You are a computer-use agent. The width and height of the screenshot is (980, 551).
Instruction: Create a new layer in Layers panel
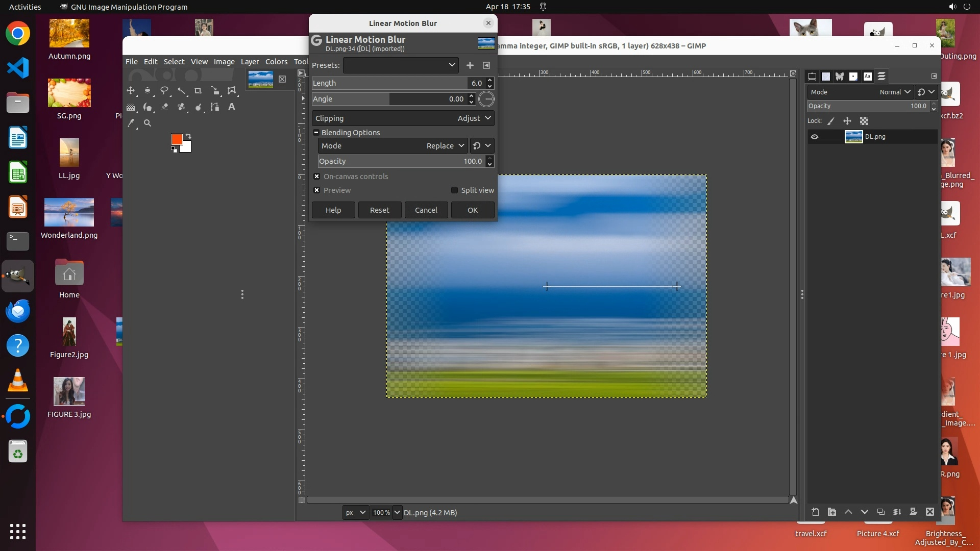815,512
